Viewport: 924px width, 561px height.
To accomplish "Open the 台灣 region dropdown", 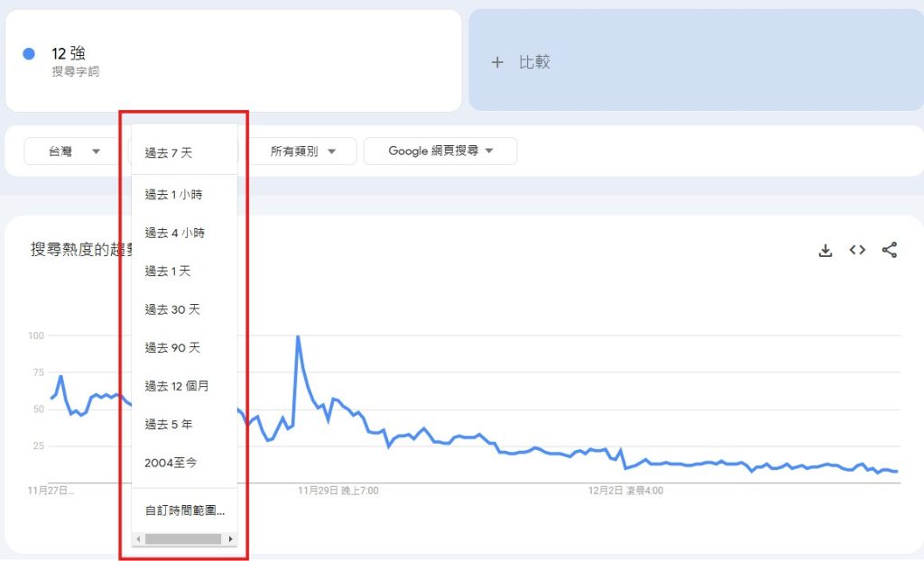I will [x=72, y=151].
